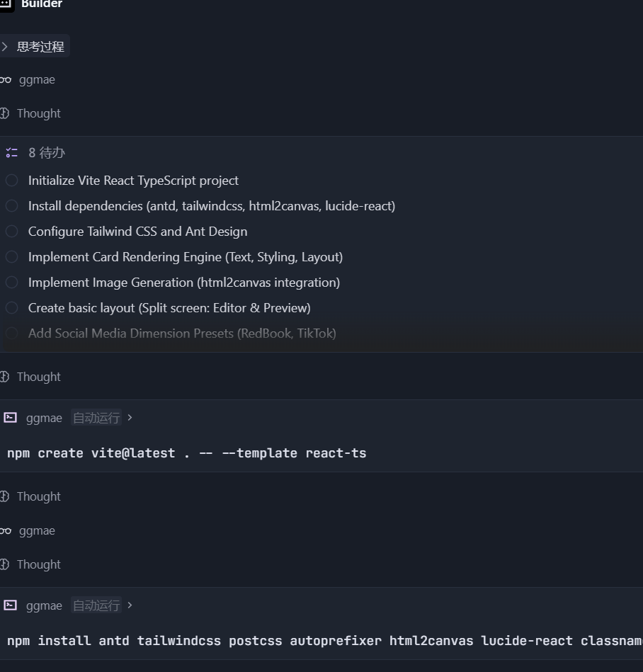The image size is (643, 672).
Task: Click the brain icon beside the topmost Thought
Action: (x=5, y=113)
